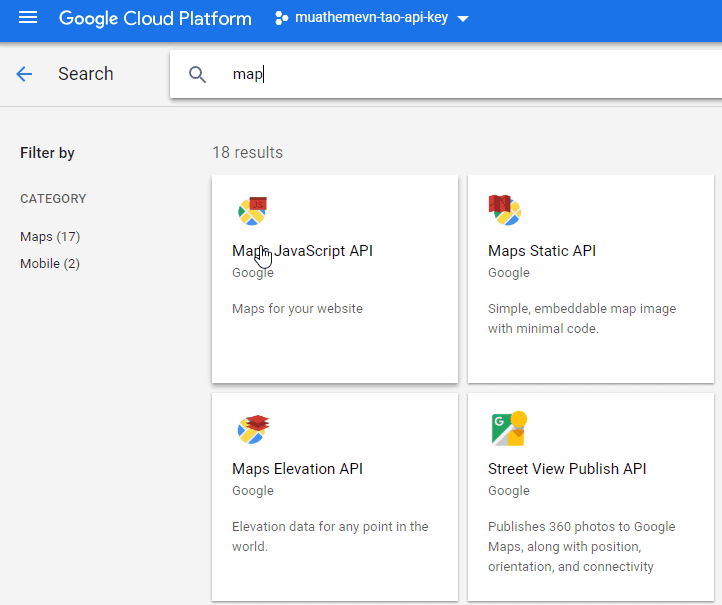Click the Maps Static API icon
The width and height of the screenshot is (722, 605).
point(504,210)
